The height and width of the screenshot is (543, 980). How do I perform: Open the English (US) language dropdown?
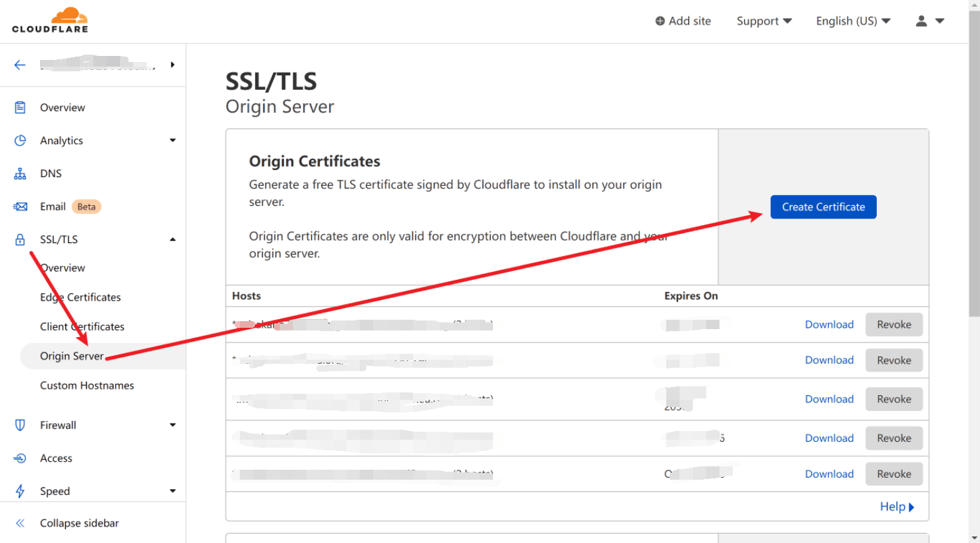(x=853, y=21)
